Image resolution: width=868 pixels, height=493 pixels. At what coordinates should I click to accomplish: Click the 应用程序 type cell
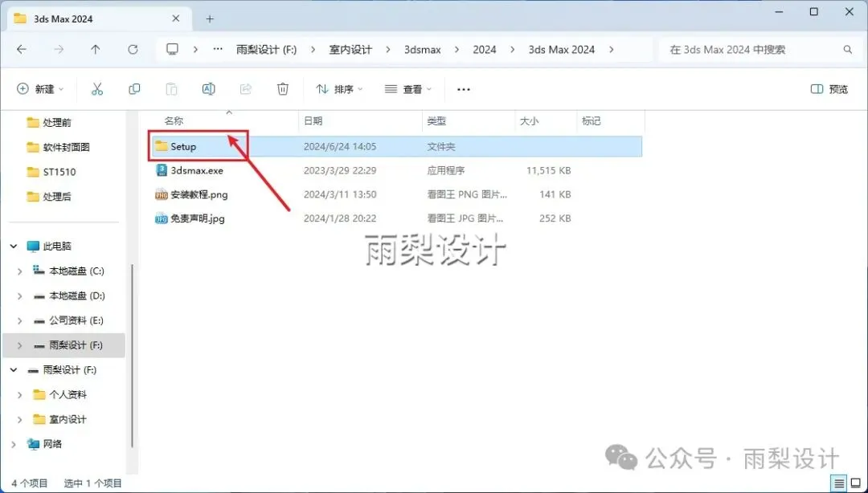[445, 170]
